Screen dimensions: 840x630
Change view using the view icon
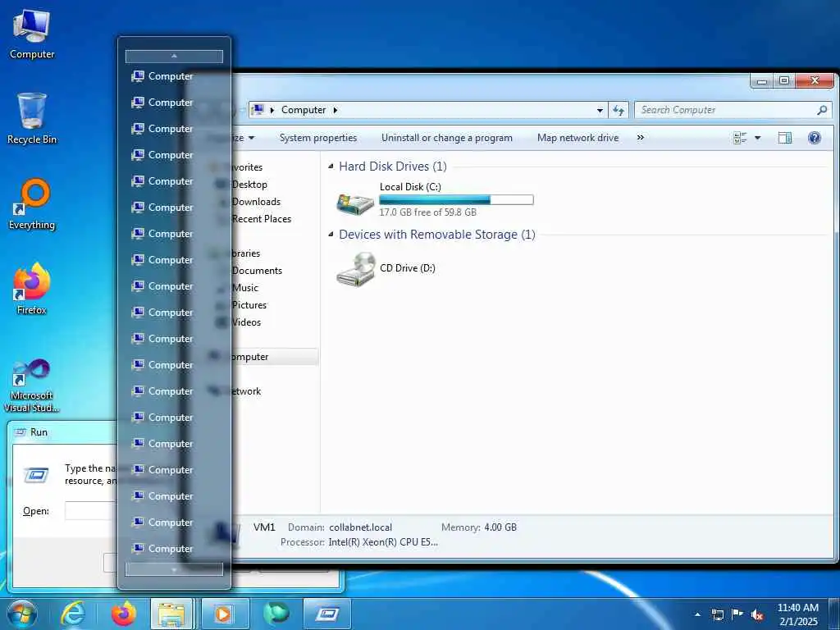tap(740, 138)
